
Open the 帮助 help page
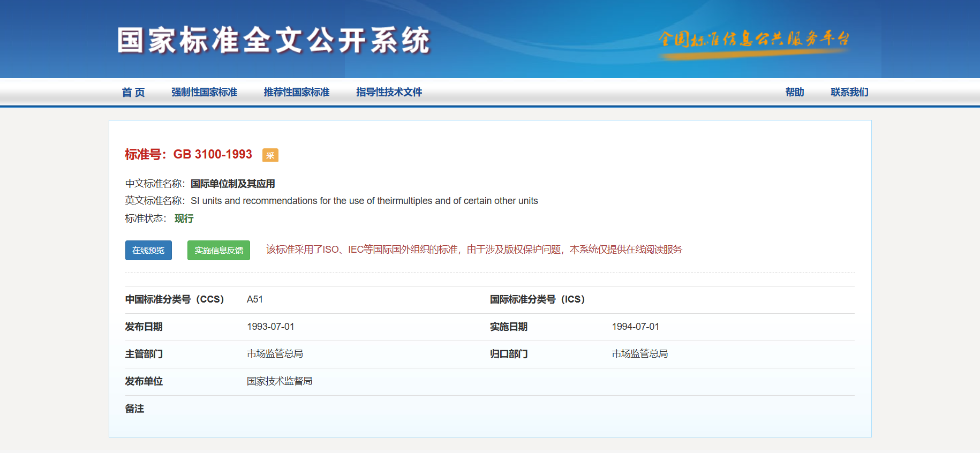(795, 92)
